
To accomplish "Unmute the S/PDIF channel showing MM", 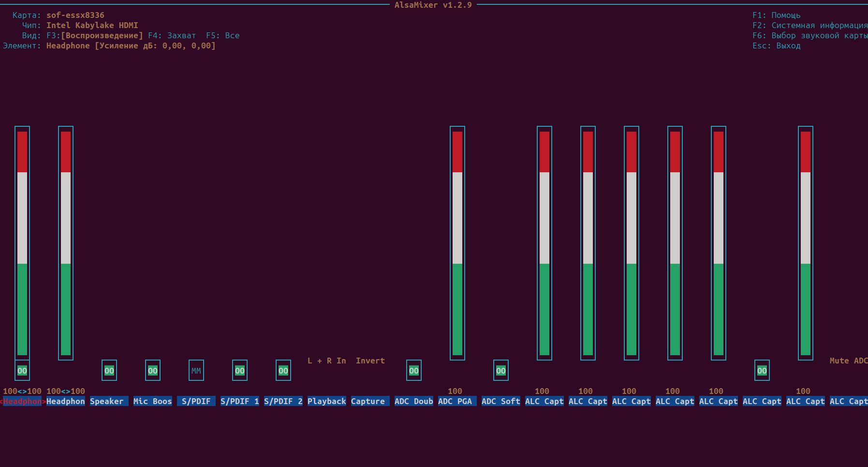I will tap(196, 371).
